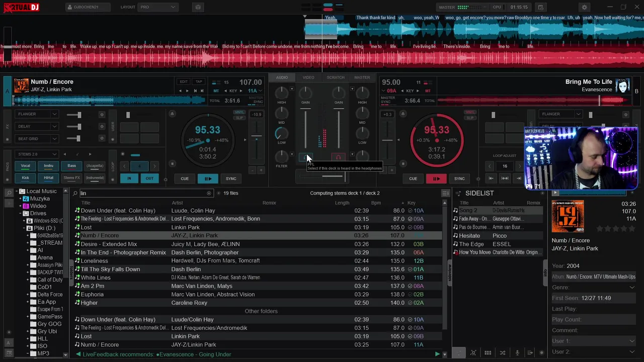Open the STEMS 2.0 pads dropdown

(38, 154)
